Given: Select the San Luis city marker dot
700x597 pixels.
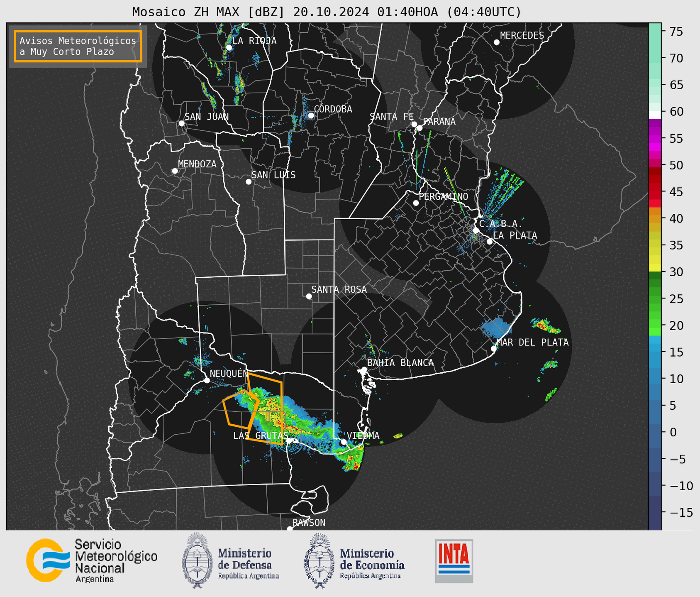Looking at the screenshot, I should [x=249, y=182].
